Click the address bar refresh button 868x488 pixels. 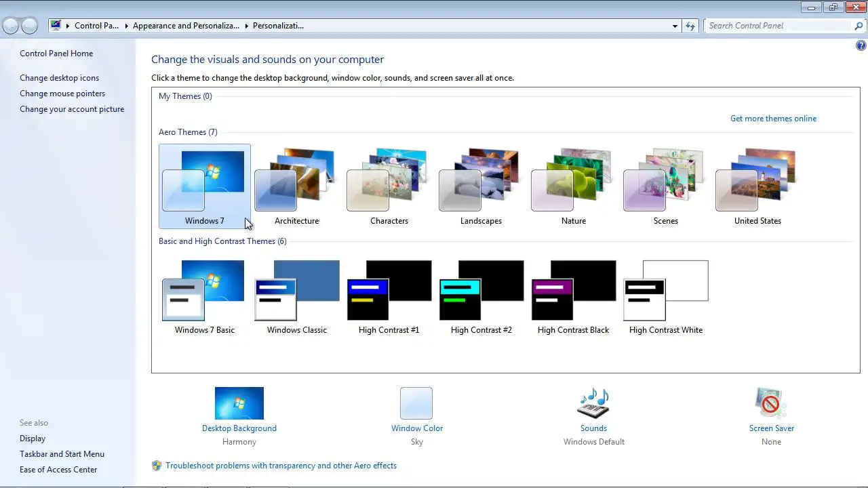[690, 26]
